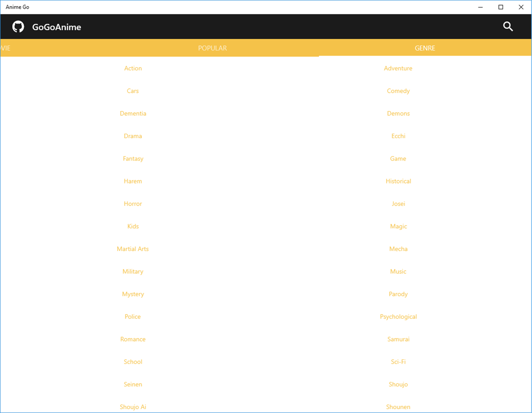This screenshot has height=413, width=532.
Task: Click the Mystery genre link
Action: tap(133, 294)
